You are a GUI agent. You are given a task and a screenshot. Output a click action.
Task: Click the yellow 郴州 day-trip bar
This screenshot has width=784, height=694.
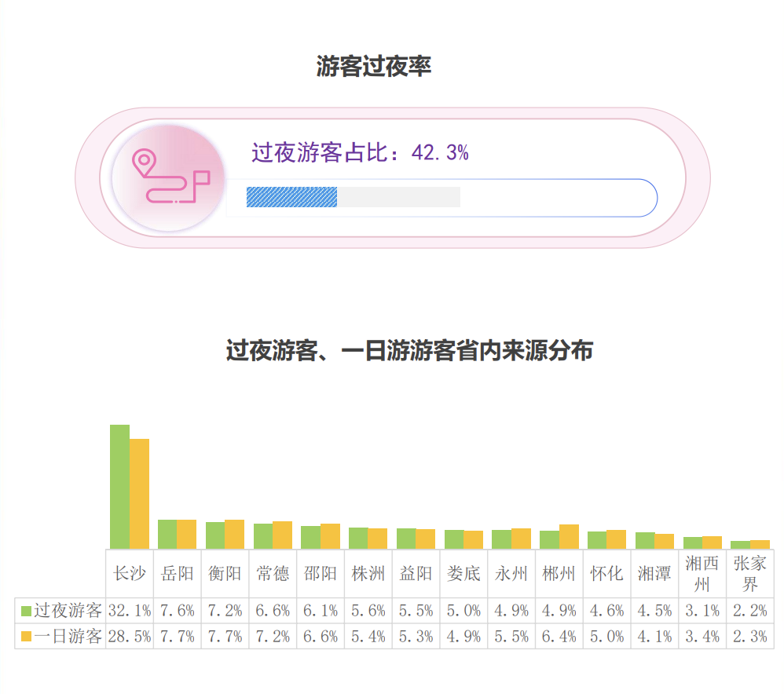point(569,536)
